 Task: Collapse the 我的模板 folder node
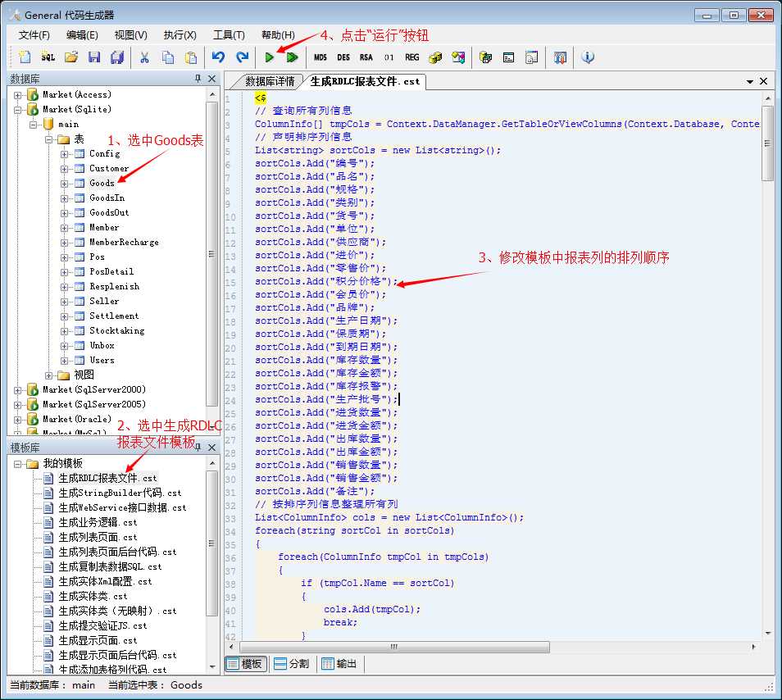(x=18, y=464)
